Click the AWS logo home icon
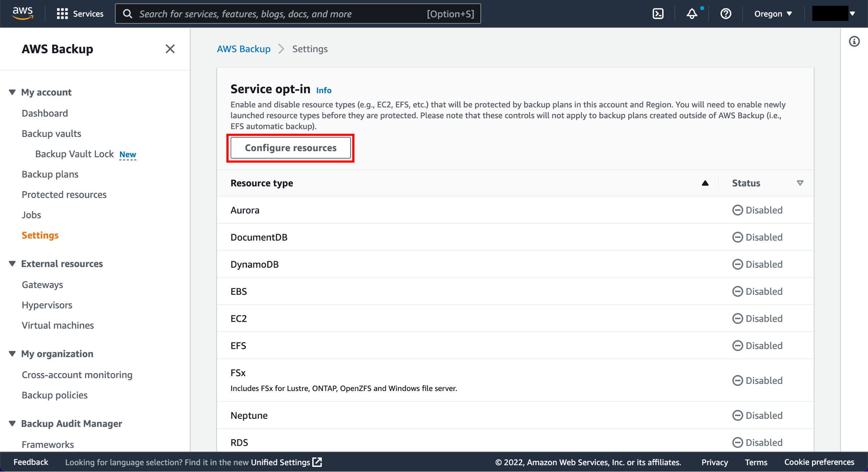The height and width of the screenshot is (472, 868). click(23, 13)
